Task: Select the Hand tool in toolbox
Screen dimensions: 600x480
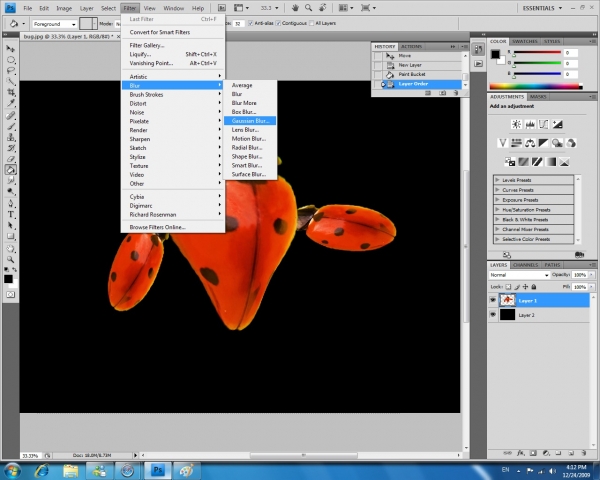Action: tap(11, 249)
